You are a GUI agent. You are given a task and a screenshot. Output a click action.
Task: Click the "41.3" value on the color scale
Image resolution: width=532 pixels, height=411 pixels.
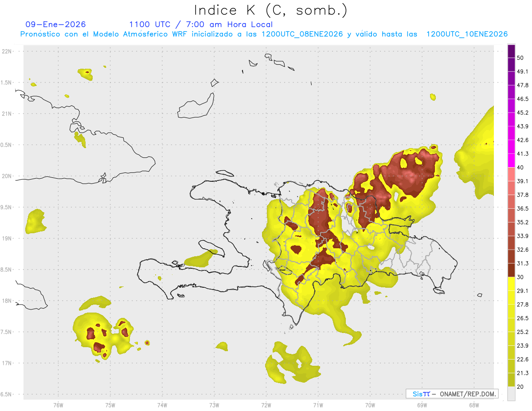[x=523, y=154]
